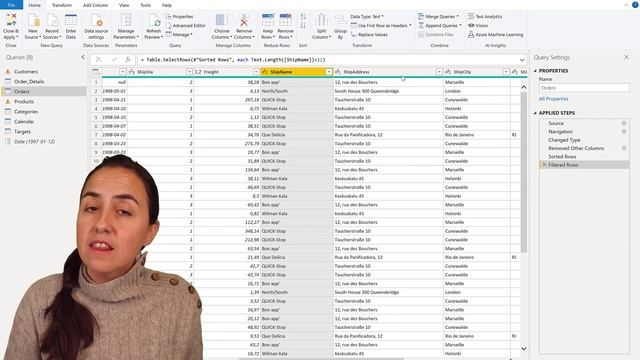The image size is (640, 360).
Task: Collapse the Queries pane
Action: click(83, 57)
